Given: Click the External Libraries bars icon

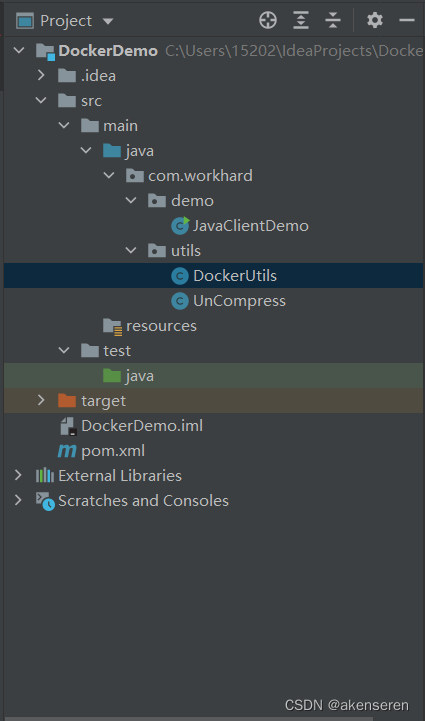Looking at the screenshot, I should pyautogui.click(x=45, y=475).
